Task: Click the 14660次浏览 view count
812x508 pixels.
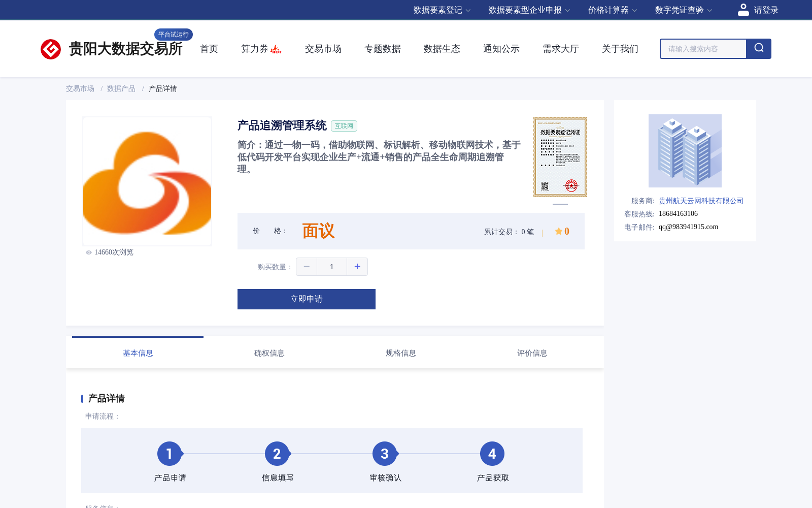Action: coord(114,252)
